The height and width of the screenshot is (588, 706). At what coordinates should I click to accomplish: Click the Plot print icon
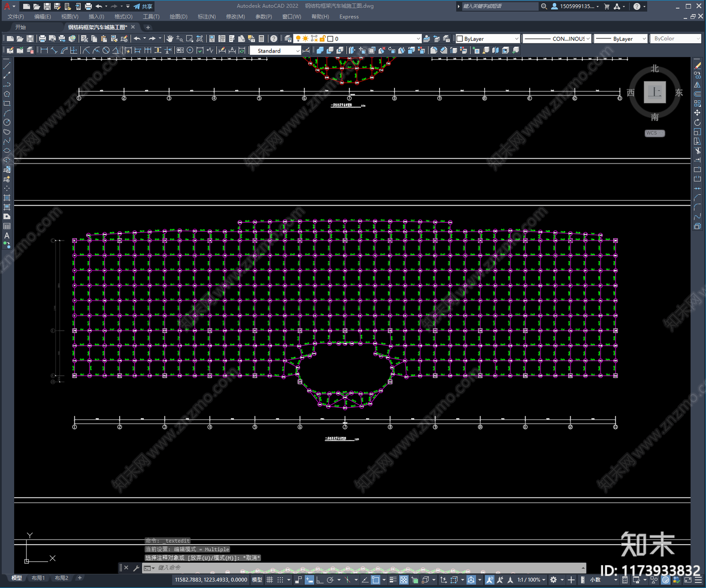click(x=42, y=39)
